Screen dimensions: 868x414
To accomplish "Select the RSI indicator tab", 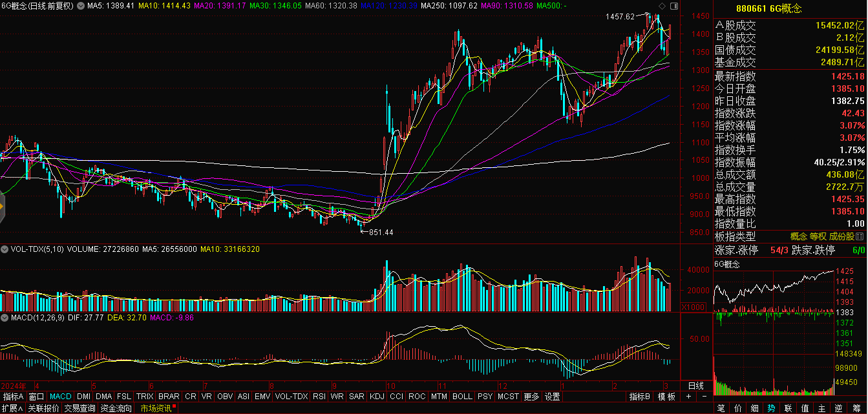I will click(x=319, y=397).
